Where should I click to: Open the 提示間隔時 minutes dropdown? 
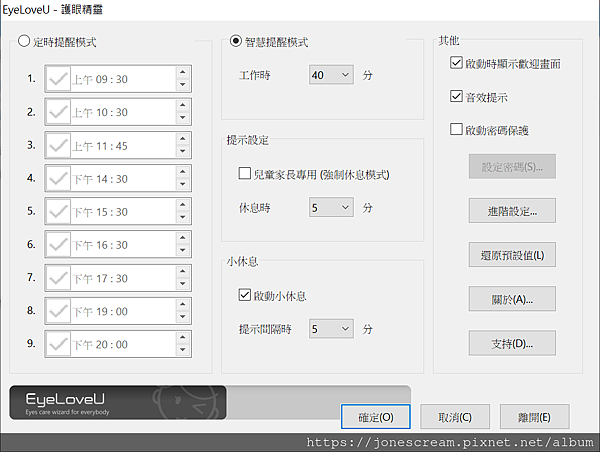coord(331,329)
